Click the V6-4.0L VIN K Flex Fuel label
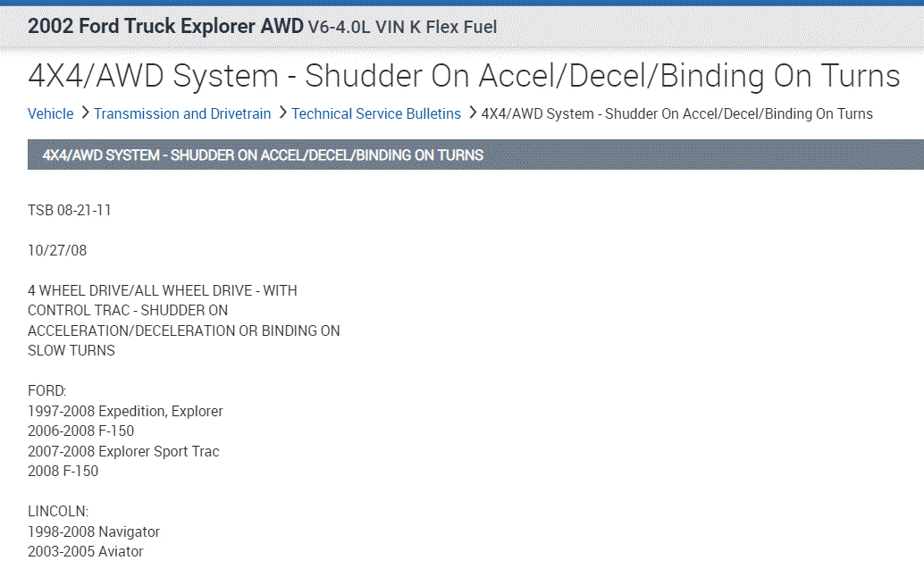Viewport: 924px width, 569px height. [402, 27]
